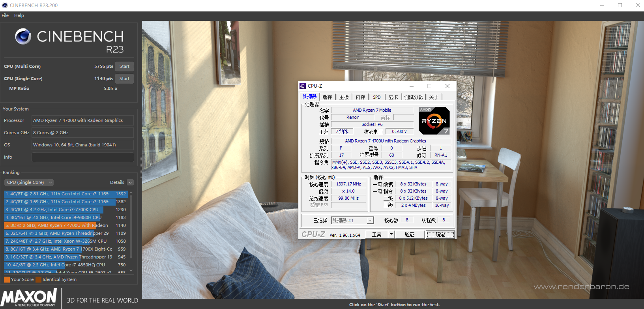Click the Cores x GHz field
The image size is (644, 309).
[82, 133]
